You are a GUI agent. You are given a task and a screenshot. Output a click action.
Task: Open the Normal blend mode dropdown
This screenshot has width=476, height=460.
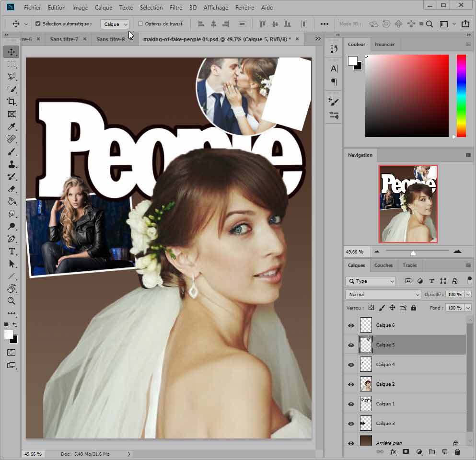[383, 294]
